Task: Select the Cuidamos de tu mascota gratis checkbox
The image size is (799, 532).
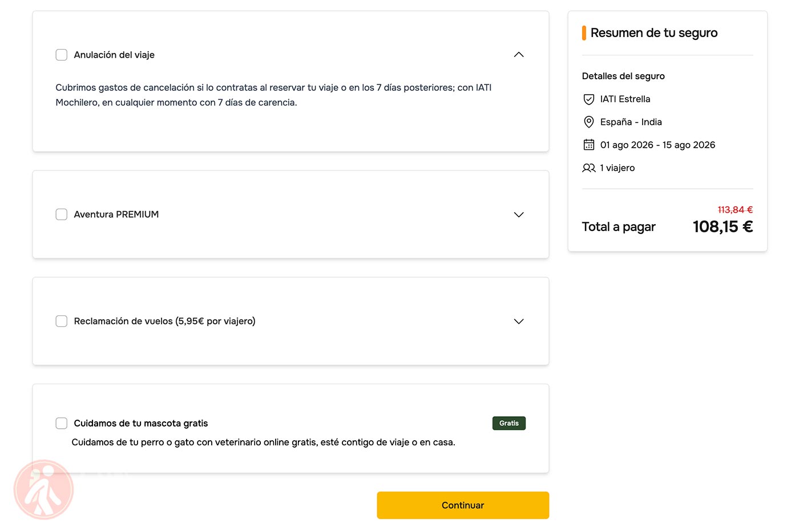Action: (62, 423)
